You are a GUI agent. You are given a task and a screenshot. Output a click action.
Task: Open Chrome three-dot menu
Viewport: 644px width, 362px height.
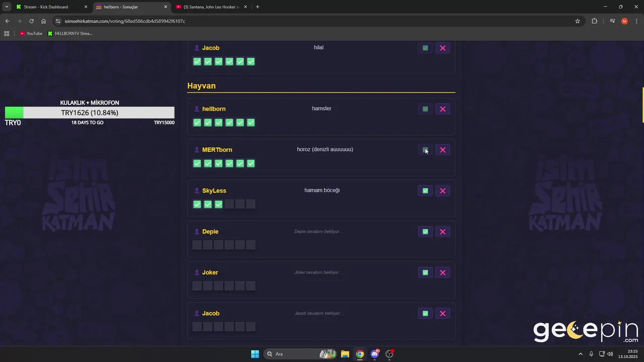[636, 21]
